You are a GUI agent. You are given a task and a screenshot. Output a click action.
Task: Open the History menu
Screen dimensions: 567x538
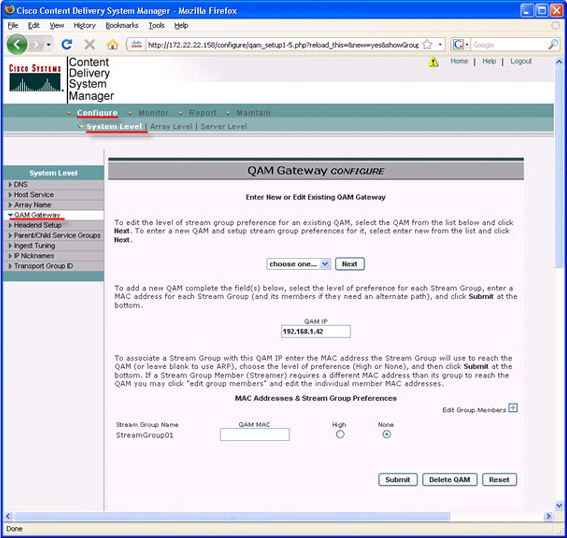(85, 25)
